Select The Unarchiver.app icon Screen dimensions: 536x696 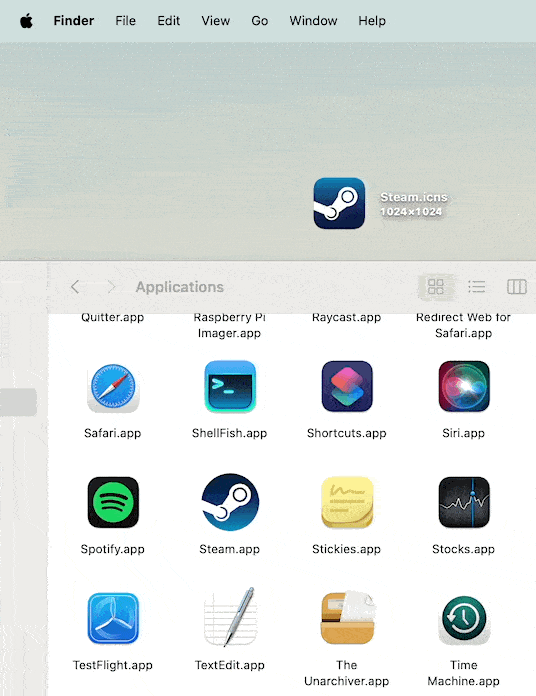pos(347,617)
